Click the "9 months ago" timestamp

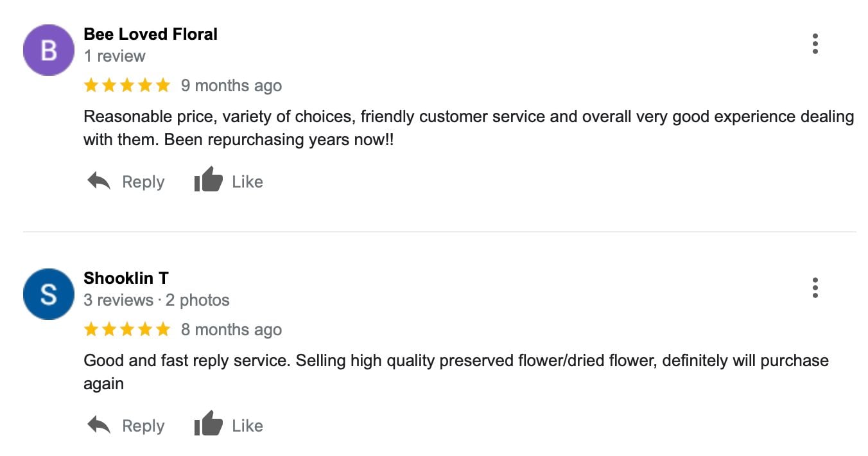pyautogui.click(x=231, y=85)
